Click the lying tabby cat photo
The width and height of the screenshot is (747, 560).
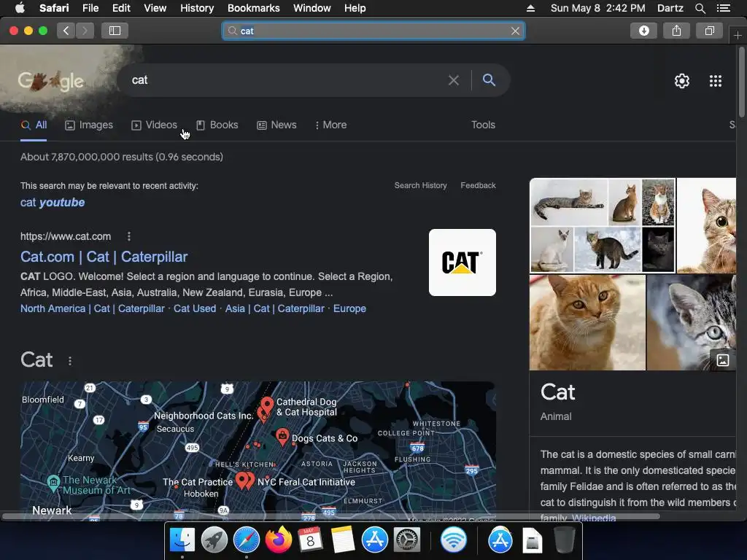coord(569,202)
